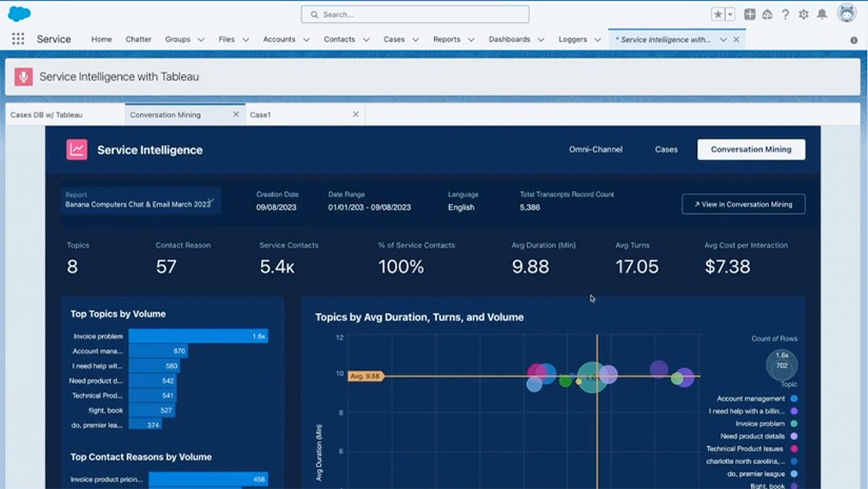Image resolution: width=868 pixels, height=489 pixels.
Task: Click the user avatar profile icon
Action: (x=846, y=13)
